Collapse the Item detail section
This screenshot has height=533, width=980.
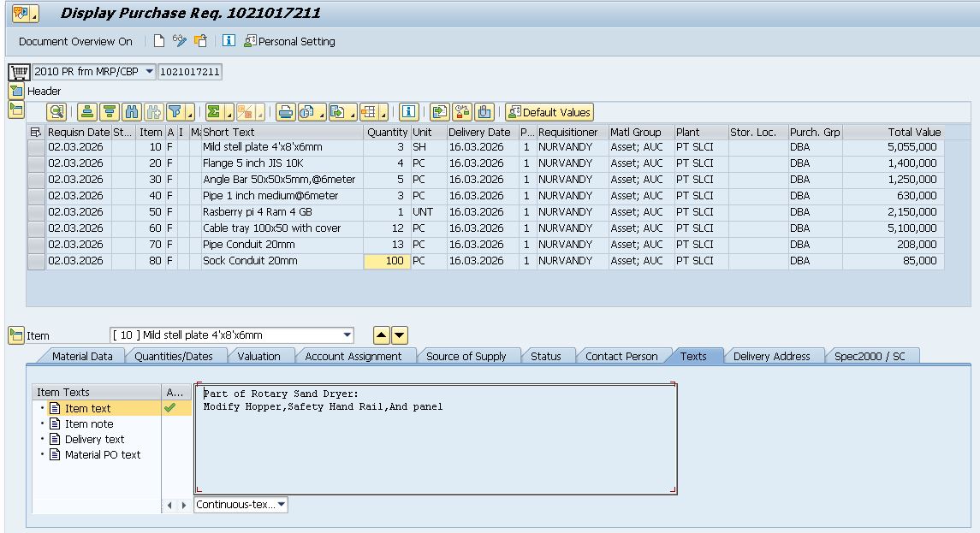pyautogui.click(x=16, y=335)
